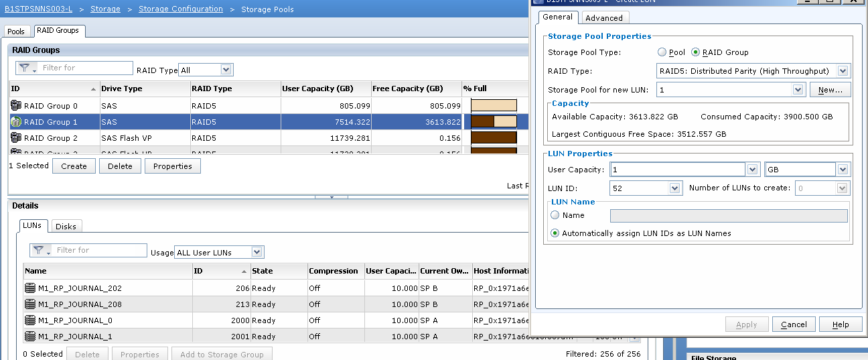Sort by Free Capacity (GB) column header

click(416, 88)
